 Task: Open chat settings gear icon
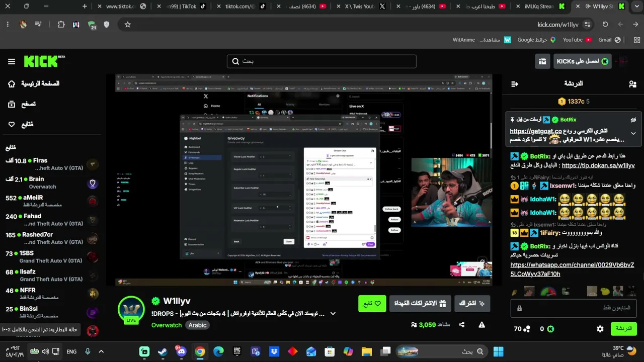pos(600,329)
